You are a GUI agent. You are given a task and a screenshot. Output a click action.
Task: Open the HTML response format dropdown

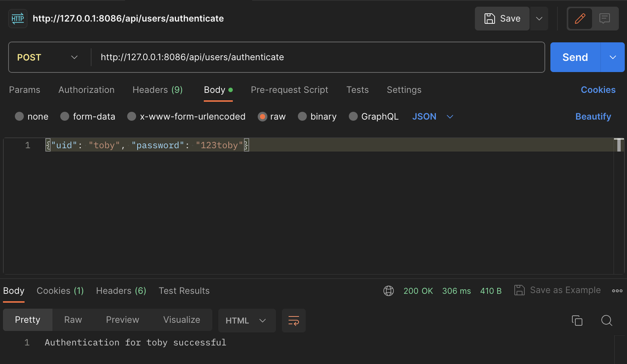(x=247, y=320)
